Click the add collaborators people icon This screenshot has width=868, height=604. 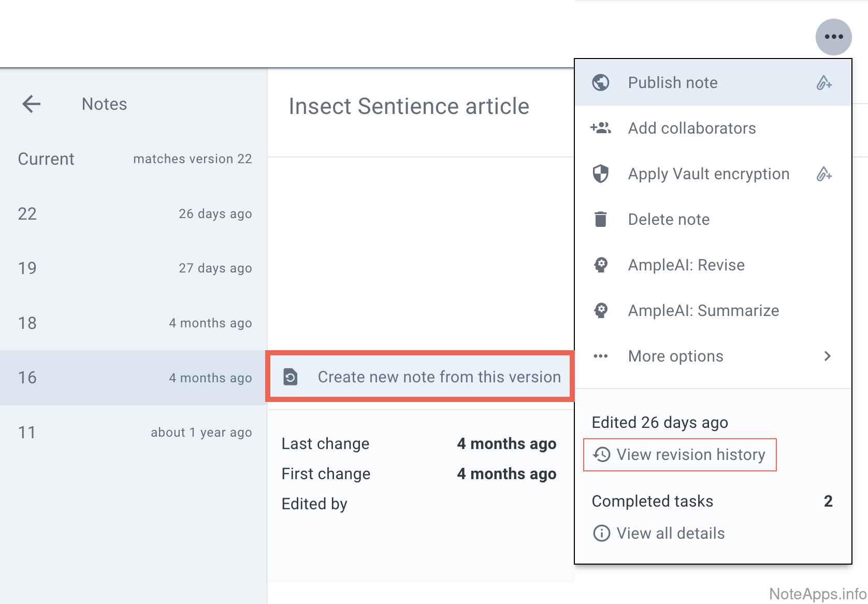[x=601, y=128]
